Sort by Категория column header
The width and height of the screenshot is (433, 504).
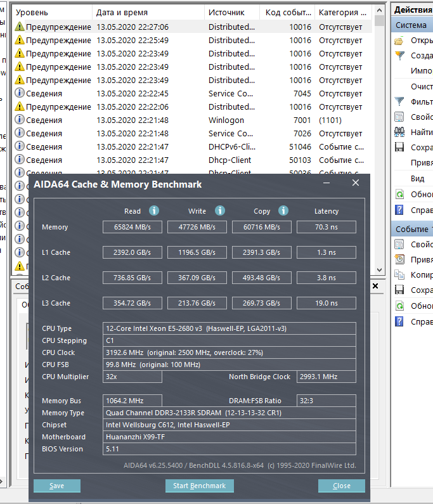[x=343, y=13]
